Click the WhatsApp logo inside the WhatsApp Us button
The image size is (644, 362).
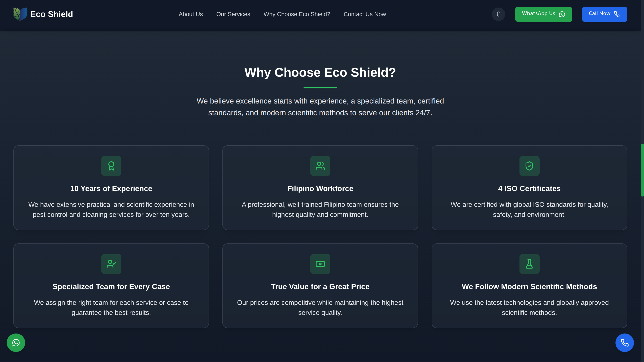click(x=562, y=14)
